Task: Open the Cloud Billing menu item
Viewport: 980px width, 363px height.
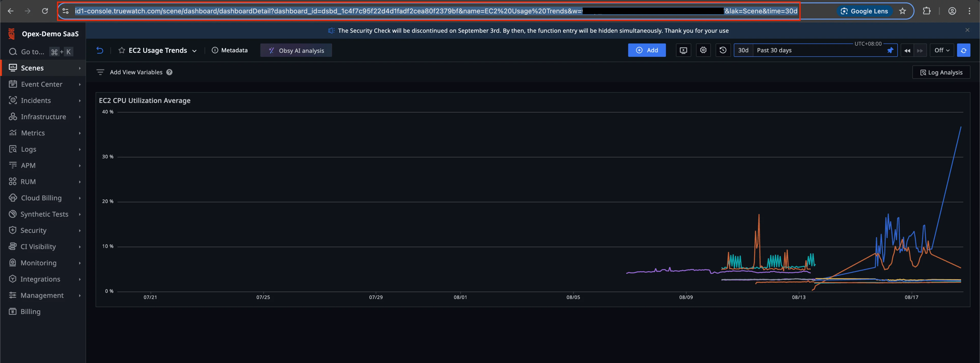Action: pos(41,198)
